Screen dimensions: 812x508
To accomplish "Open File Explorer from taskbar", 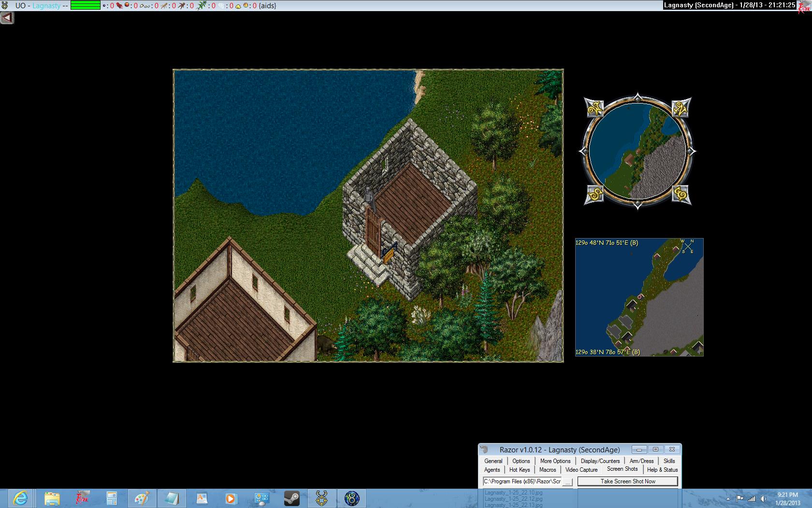I will pyautogui.click(x=52, y=498).
